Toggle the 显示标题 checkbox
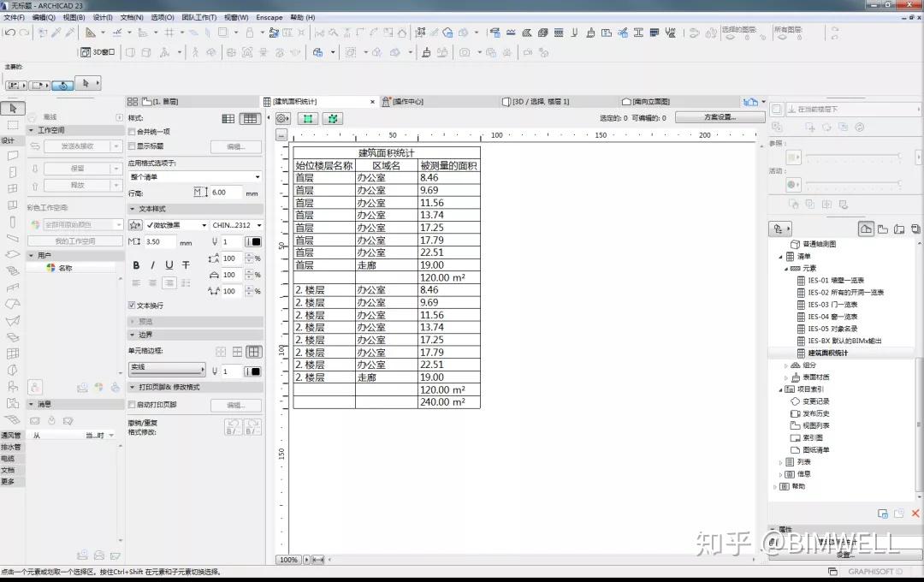924x582 pixels. (132, 145)
